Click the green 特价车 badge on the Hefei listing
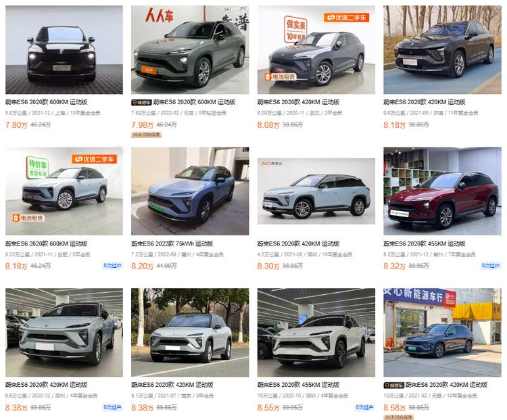Screen dimensions: 507x420 click(x=37, y=168)
